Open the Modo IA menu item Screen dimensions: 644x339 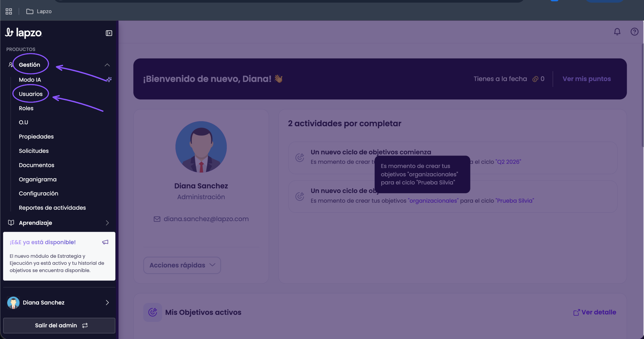(x=30, y=80)
